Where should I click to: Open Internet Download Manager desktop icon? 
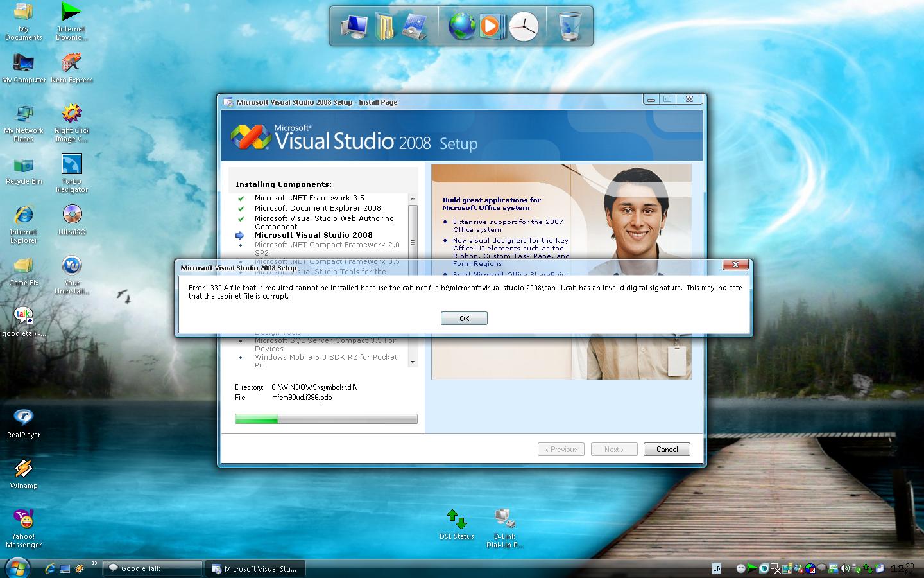tap(71, 21)
